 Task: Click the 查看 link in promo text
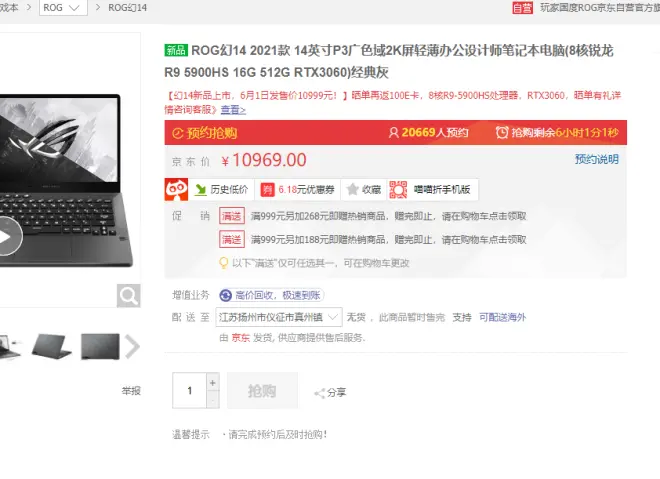233,110
